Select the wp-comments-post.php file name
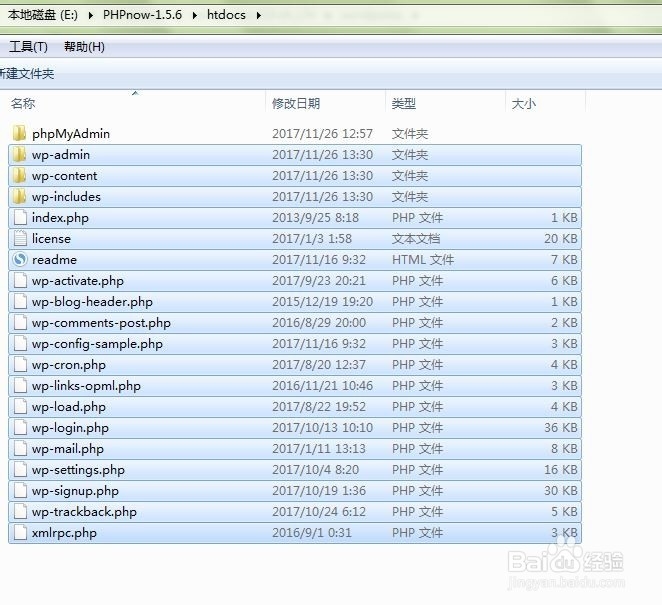Screen dimensions: 662x605 click(x=101, y=323)
